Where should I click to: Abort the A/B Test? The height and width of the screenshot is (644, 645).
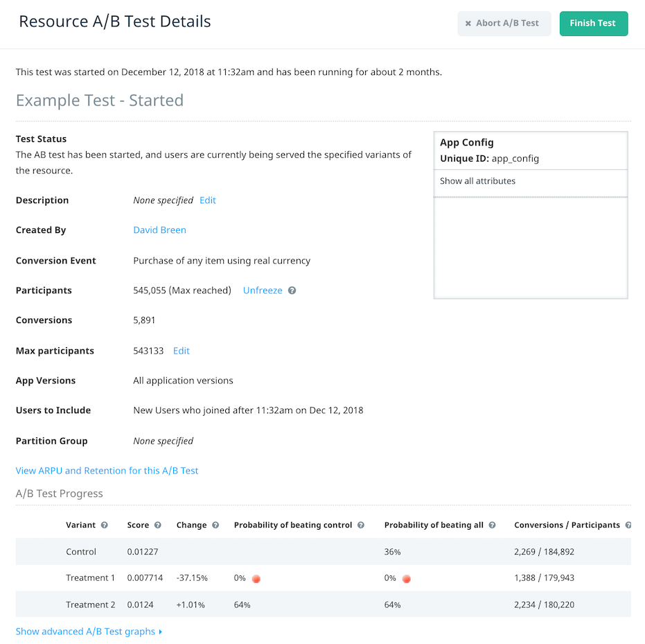point(504,24)
